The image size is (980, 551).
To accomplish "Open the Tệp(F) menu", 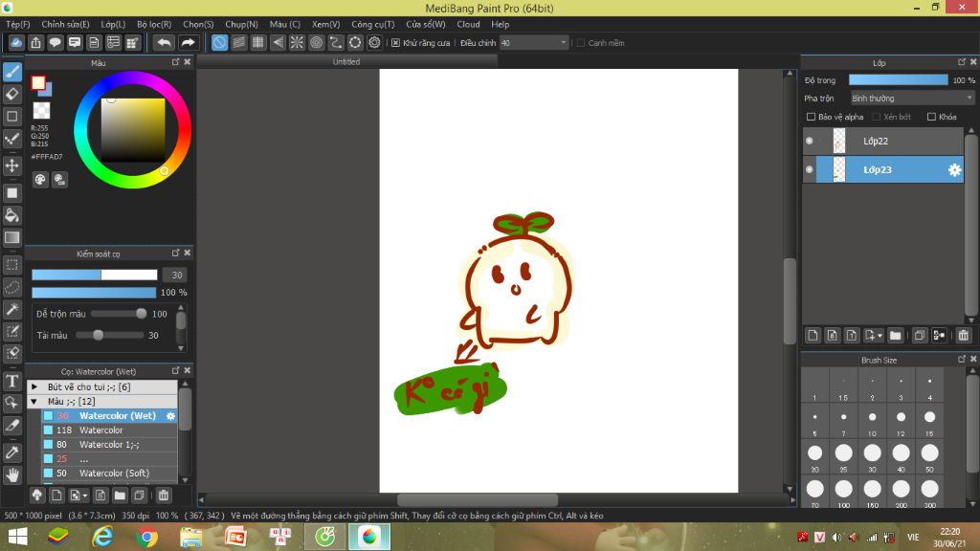I will (x=18, y=24).
